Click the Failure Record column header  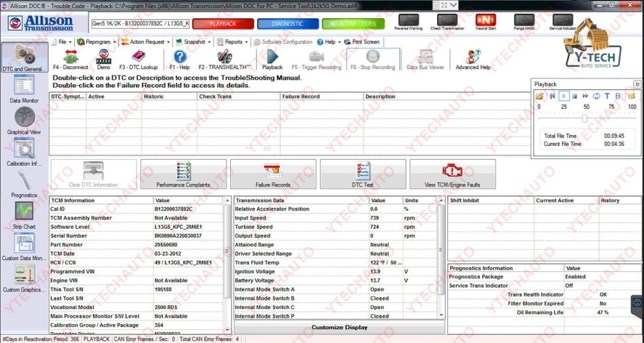[321, 96]
